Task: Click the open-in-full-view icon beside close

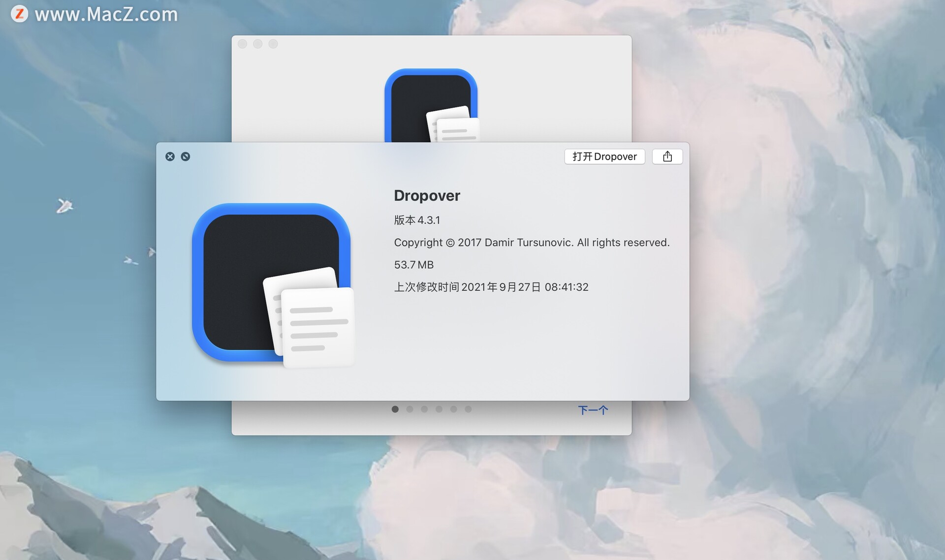Action: click(186, 156)
